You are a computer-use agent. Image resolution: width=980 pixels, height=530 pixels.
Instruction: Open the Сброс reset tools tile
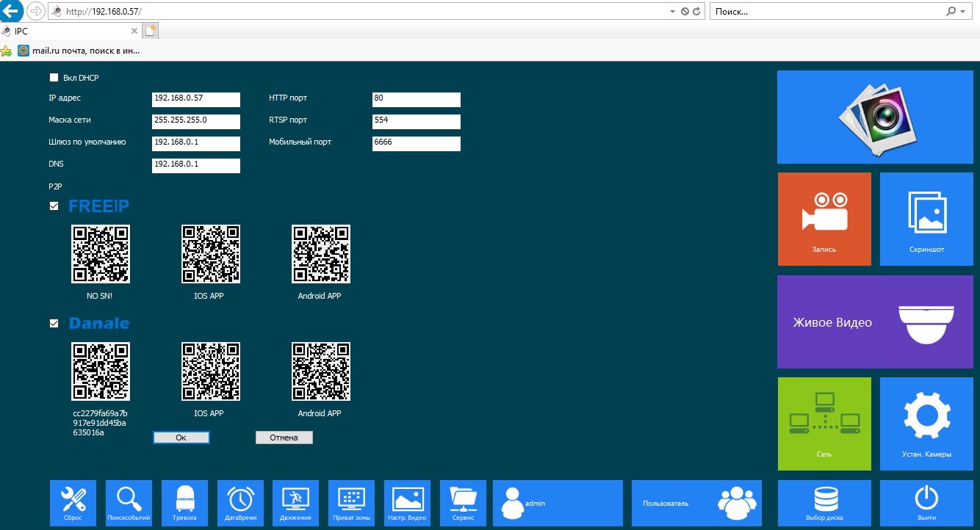coord(73,503)
